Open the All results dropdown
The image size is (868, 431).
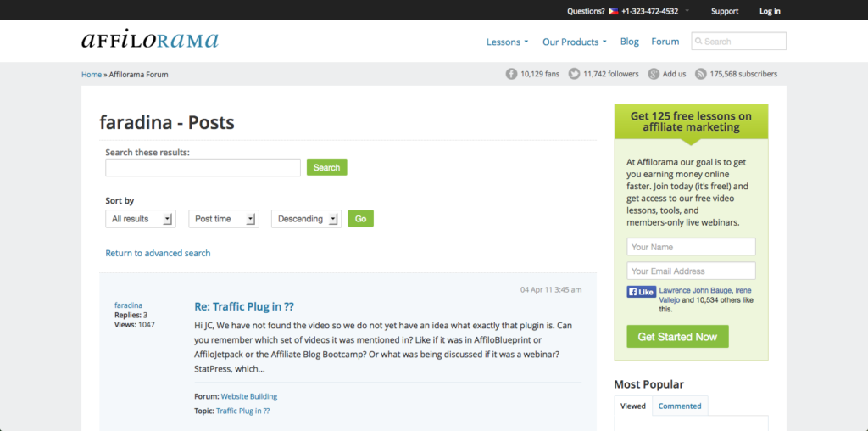click(141, 219)
